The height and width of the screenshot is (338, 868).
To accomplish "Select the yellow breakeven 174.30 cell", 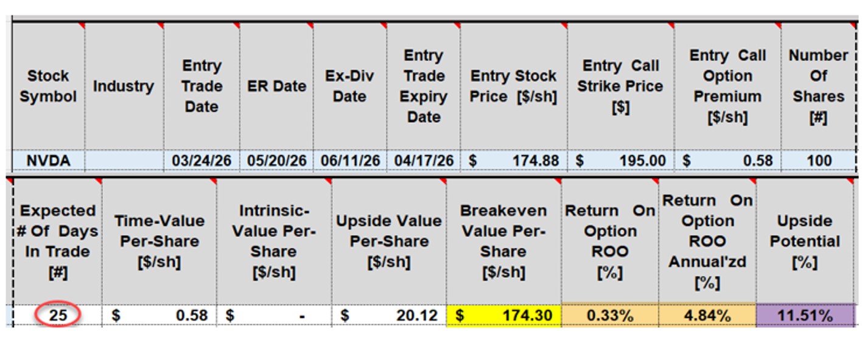I will [x=503, y=316].
